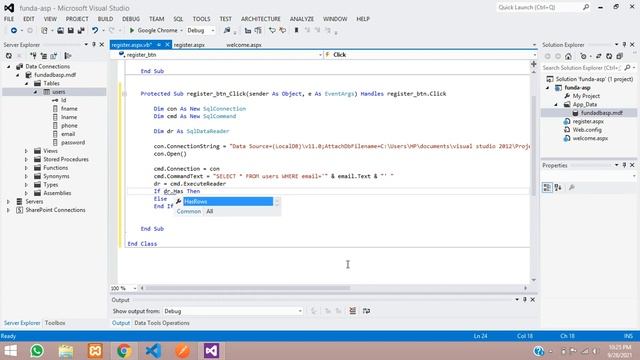Open the SQL menu
The height and width of the screenshot is (360, 640).
(178, 19)
